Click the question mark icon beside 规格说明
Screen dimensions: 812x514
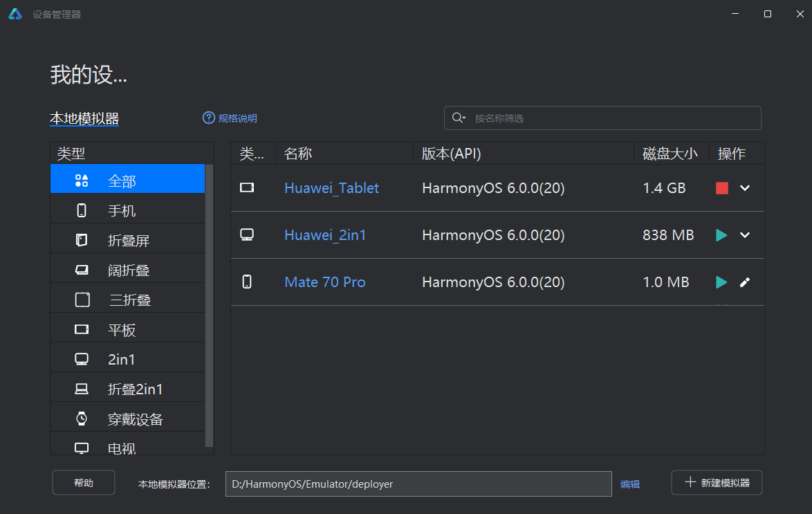coord(209,118)
